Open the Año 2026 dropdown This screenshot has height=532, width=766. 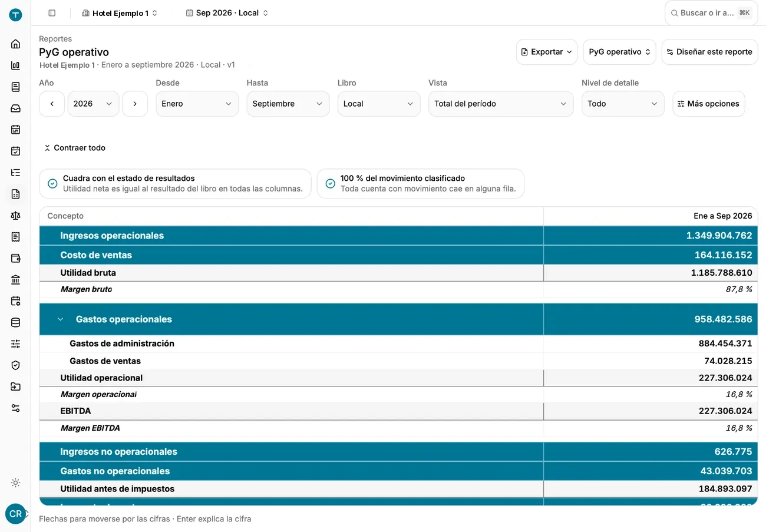(93, 104)
